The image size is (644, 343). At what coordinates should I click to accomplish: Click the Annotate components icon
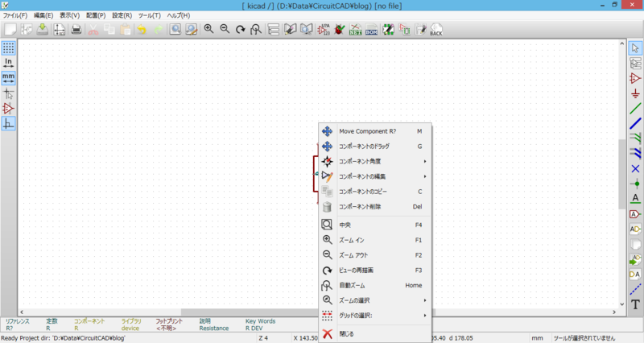(x=324, y=30)
